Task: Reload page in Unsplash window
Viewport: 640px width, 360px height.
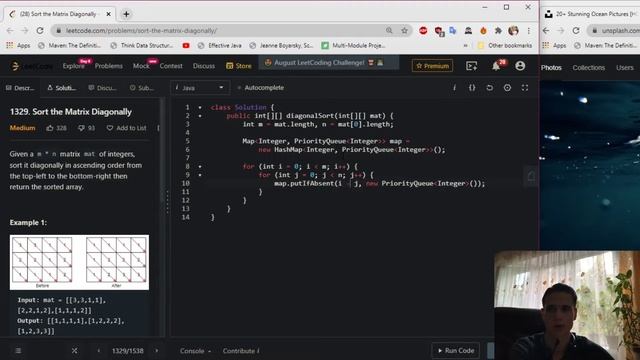Action: (576, 31)
